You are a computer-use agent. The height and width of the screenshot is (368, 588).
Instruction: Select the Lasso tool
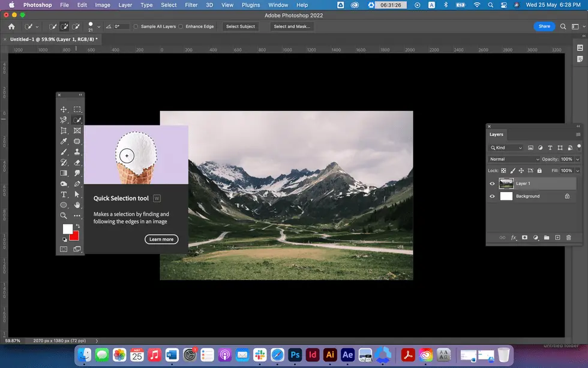pyautogui.click(x=63, y=119)
